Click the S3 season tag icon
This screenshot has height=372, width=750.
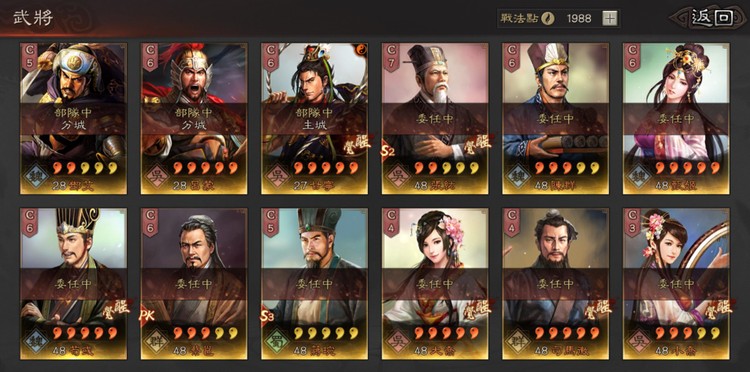(x=267, y=316)
